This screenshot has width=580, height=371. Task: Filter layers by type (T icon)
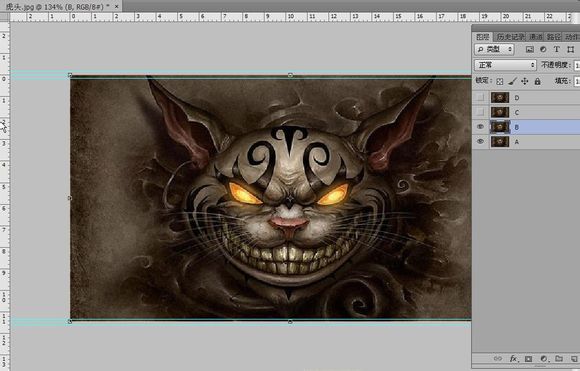click(x=556, y=49)
